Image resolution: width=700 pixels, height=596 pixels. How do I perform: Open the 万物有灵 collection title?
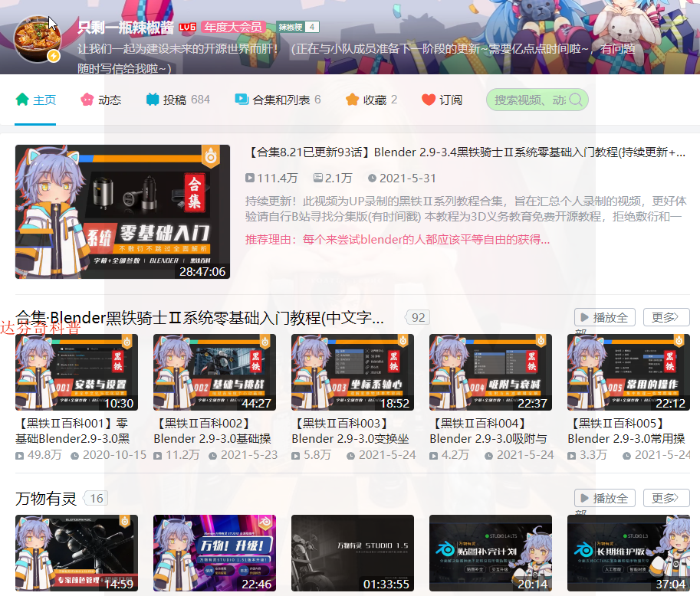(x=46, y=498)
